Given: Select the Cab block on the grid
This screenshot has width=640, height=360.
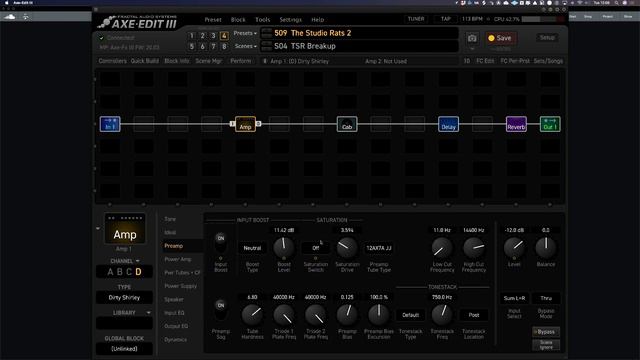Looking at the screenshot, I should tap(347, 124).
